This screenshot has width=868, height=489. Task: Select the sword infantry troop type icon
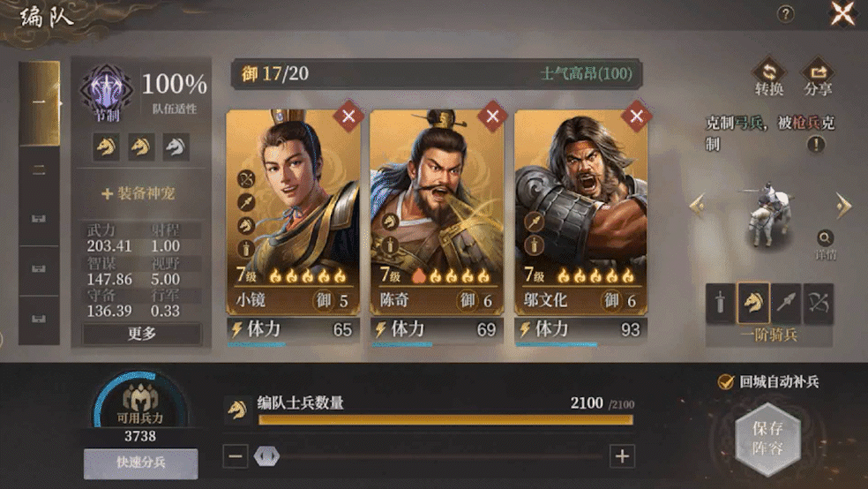click(x=720, y=303)
